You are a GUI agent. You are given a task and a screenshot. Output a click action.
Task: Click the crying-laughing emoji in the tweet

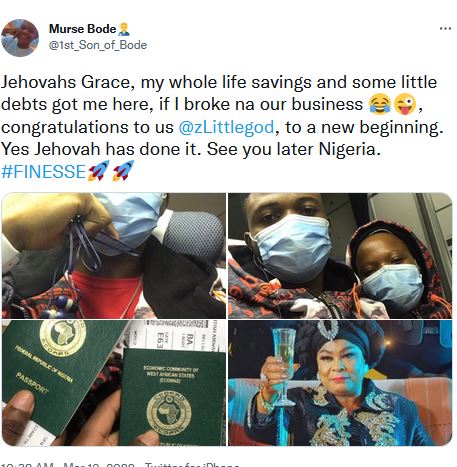pos(380,104)
